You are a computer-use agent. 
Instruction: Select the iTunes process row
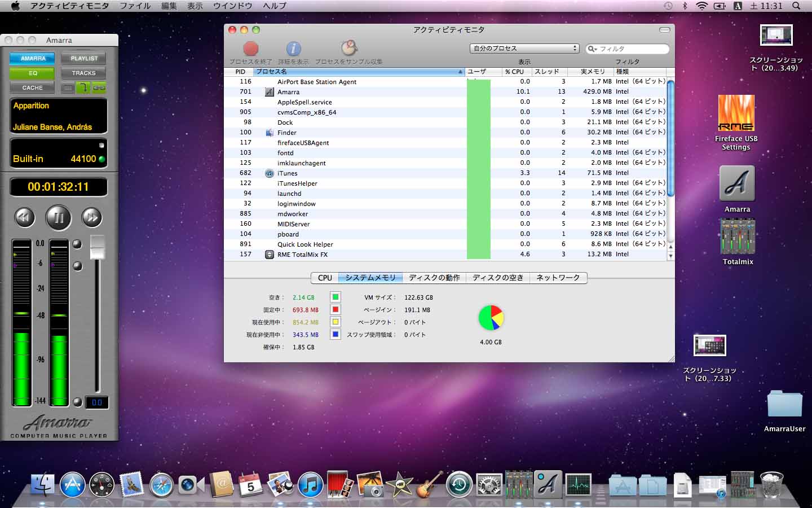(x=445, y=173)
